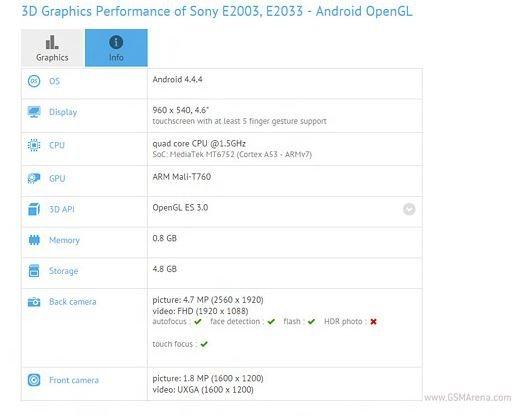
Task: Click the touch focus green checkmark
Action: (x=204, y=344)
